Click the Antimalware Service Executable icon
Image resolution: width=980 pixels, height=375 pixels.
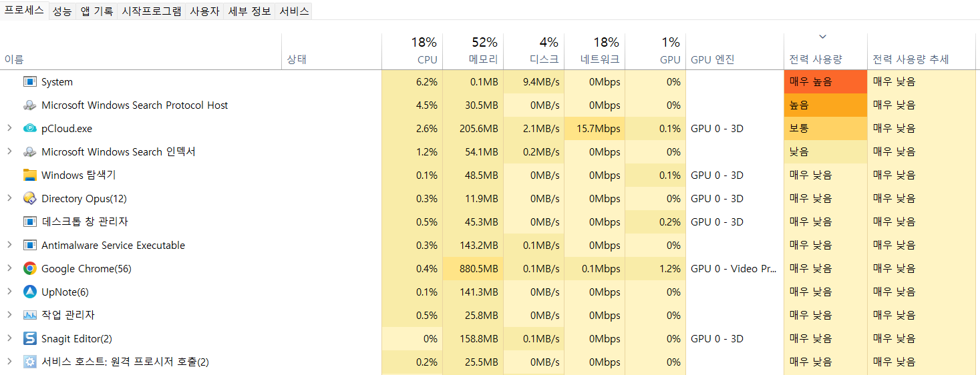(29, 246)
